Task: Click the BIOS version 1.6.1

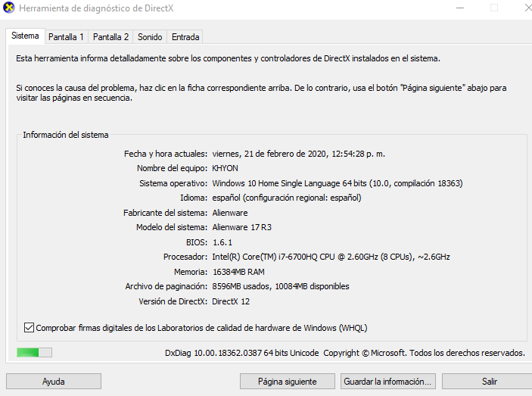Action: click(x=222, y=242)
